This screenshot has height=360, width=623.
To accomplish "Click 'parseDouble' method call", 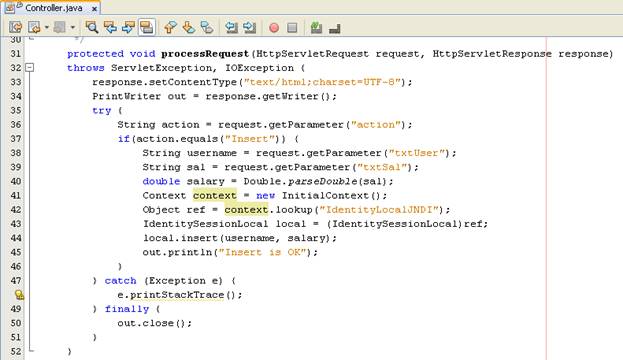I will (322, 182).
